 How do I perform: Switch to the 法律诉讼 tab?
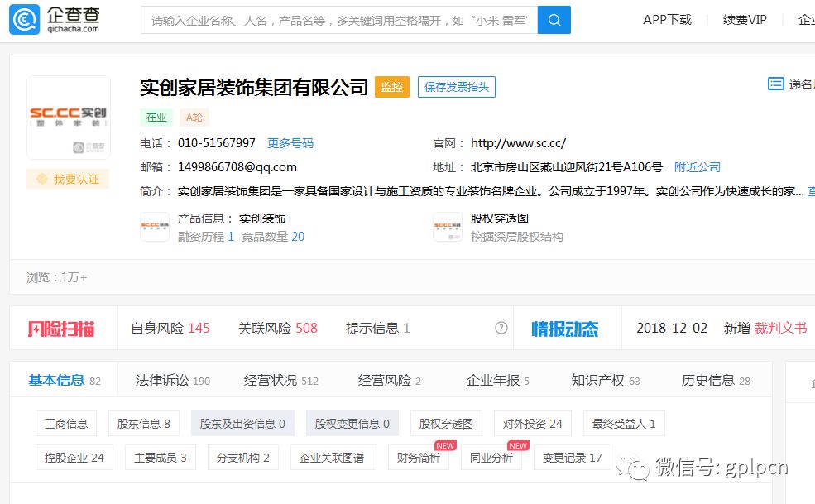(173, 380)
